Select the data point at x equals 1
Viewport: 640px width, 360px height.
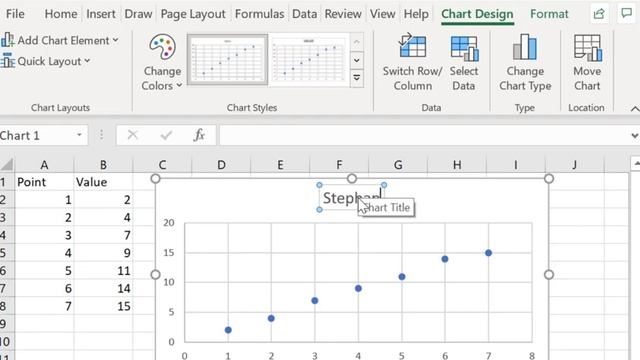tap(228, 330)
